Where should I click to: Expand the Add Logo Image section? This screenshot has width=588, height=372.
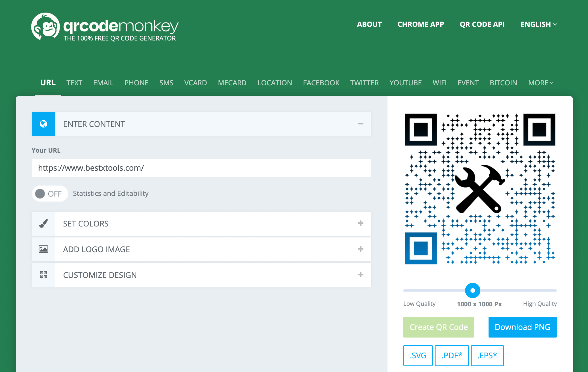coord(360,249)
